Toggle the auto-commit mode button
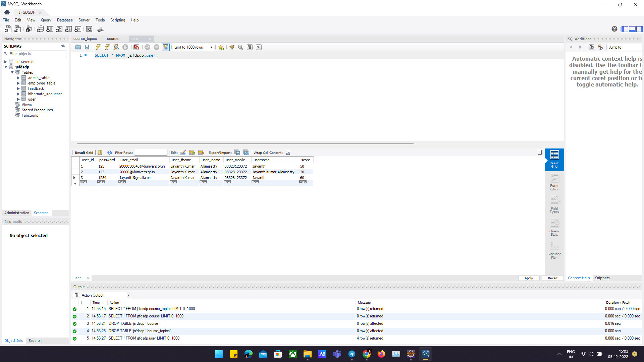 (x=166, y=47)
